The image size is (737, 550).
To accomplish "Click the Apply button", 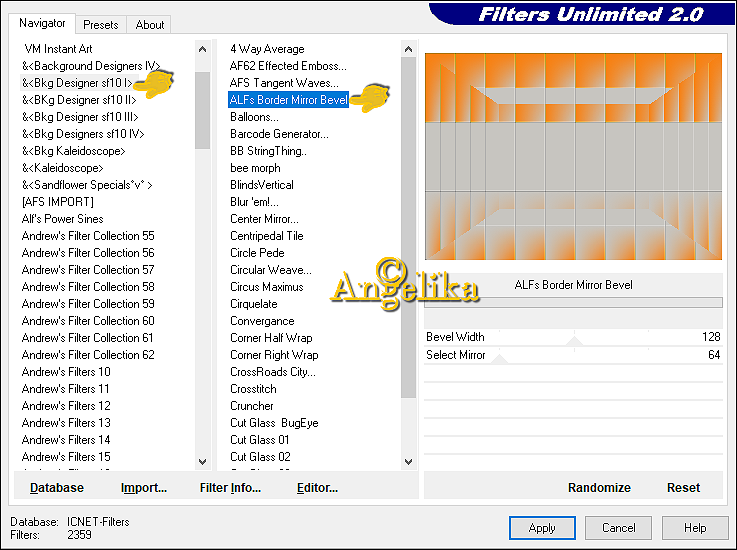I will pos(542,528).
